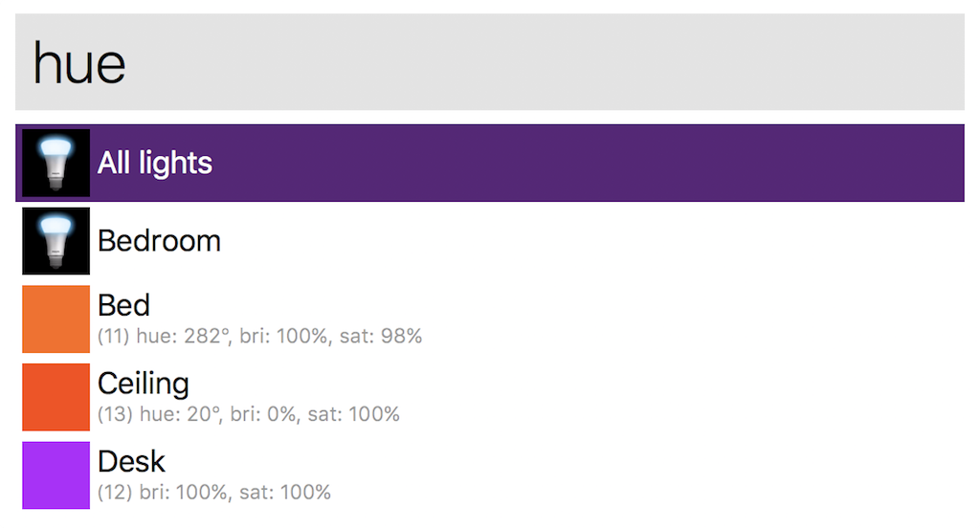Click the Bedroom light bulb icon
The height and width of the screenshot is (528, 980).
56,241
